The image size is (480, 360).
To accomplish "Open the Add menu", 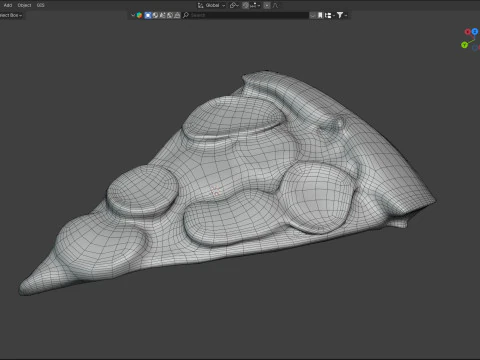I will (x=8, y=5).
